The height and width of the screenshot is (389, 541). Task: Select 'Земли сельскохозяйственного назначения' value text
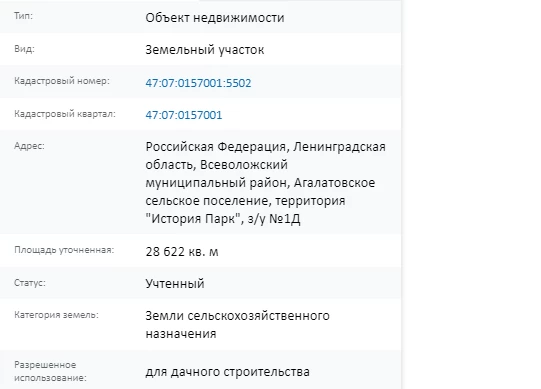coord(237,324)
